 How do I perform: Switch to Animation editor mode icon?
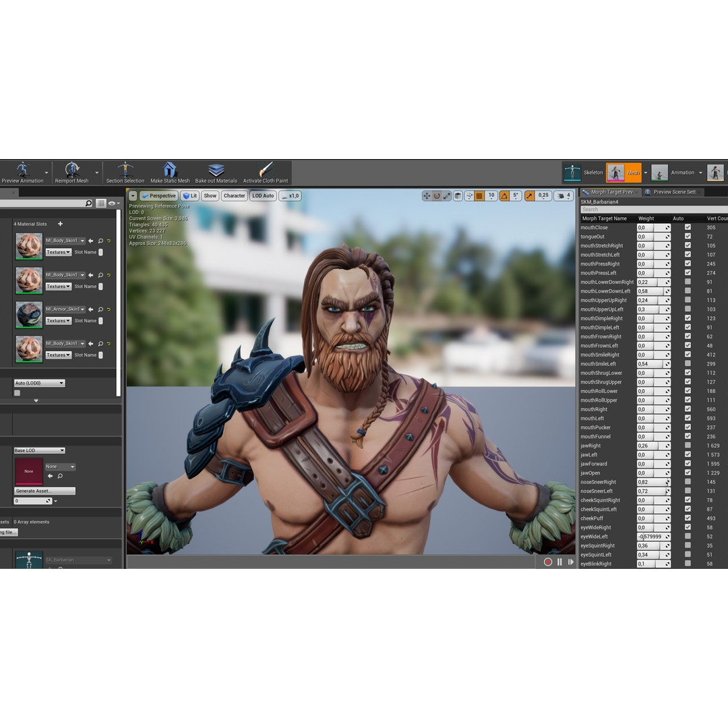[x=659, y=173]
